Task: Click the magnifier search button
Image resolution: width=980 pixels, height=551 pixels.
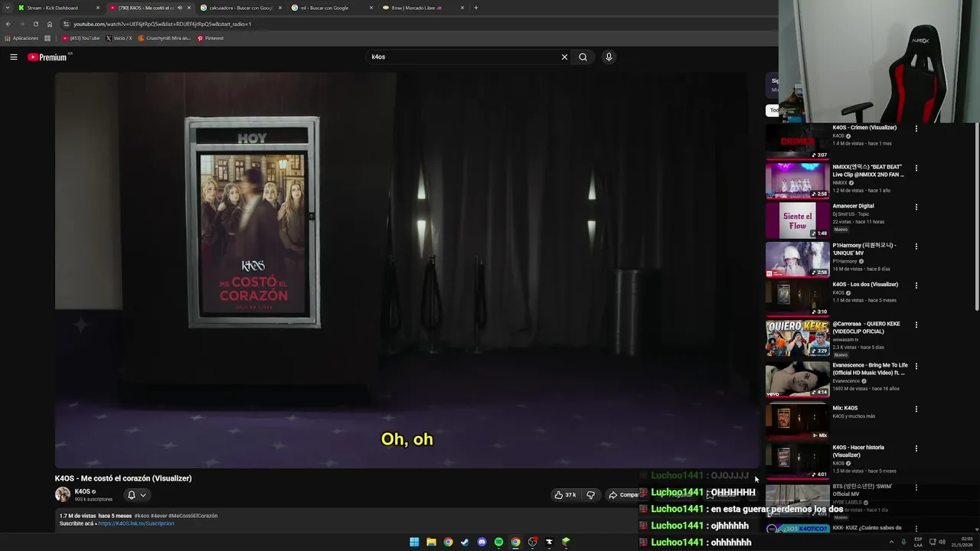Action: 583,57
